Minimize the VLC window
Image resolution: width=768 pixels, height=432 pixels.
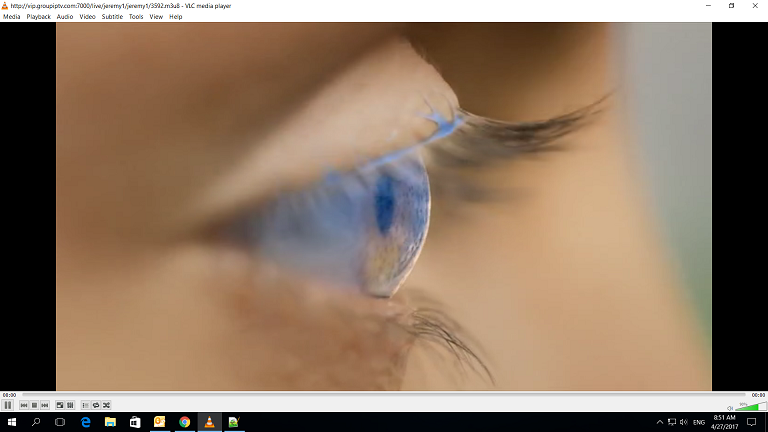(x=708, y=6)
